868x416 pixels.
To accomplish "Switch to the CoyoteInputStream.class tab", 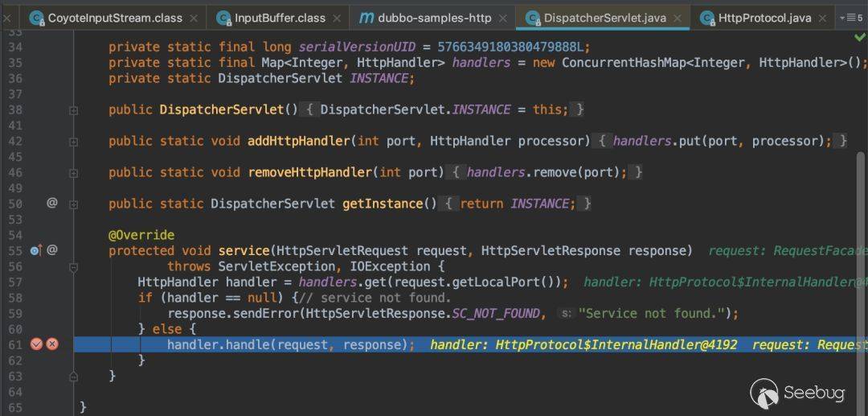I will (115, 19).
